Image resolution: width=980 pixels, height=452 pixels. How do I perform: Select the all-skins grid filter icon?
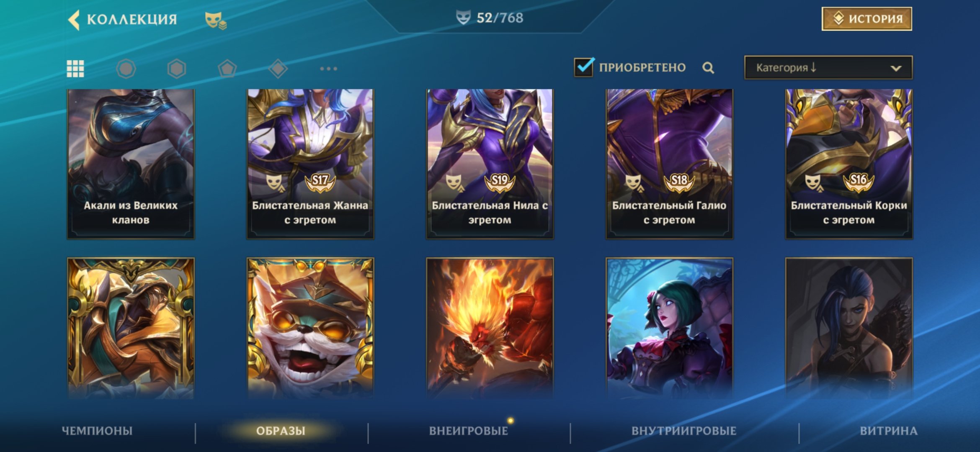[x=75, y=69]
